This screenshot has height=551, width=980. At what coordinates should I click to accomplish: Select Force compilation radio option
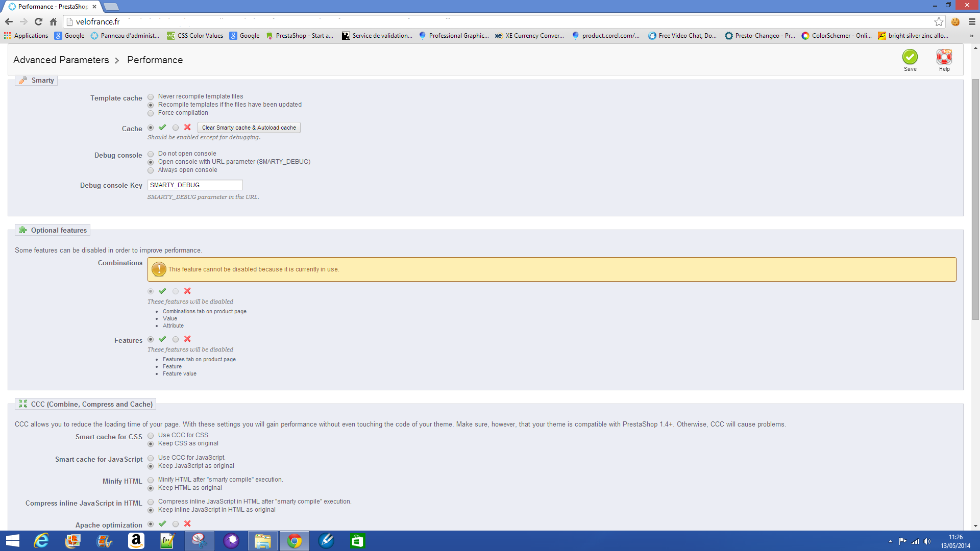151,113
